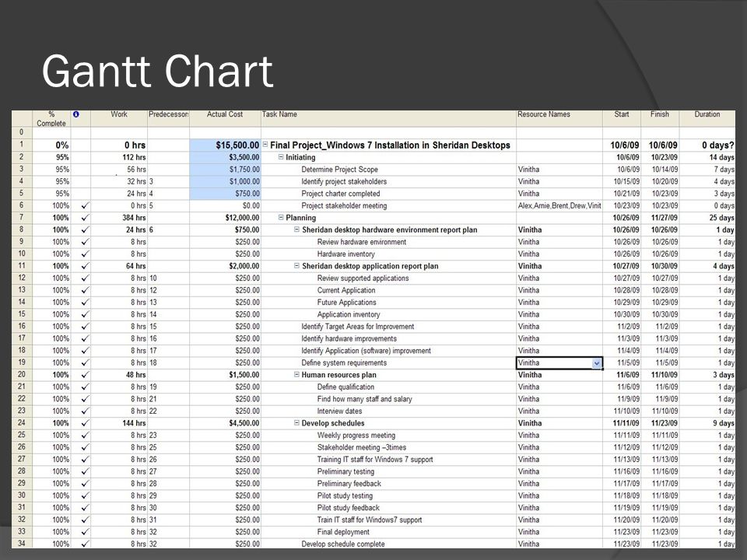
Task: Select the Predecessors column header
Action: click(x=169, y=118)
